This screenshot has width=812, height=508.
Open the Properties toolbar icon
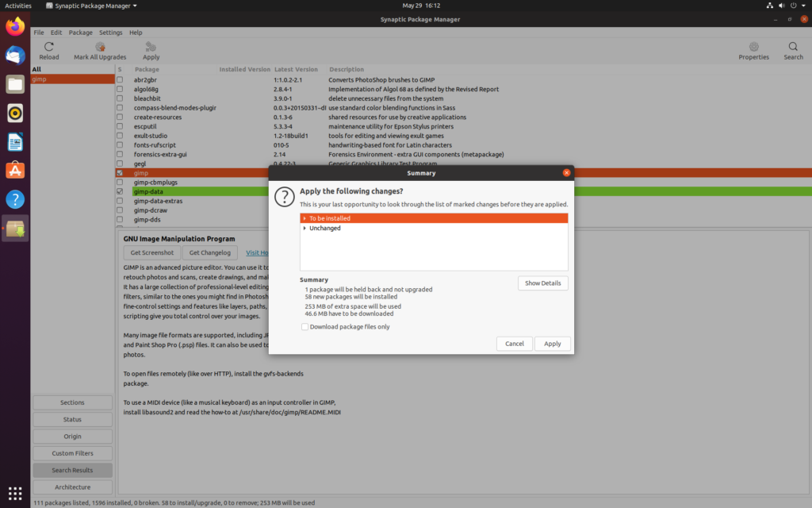click(x=753, y=47)
